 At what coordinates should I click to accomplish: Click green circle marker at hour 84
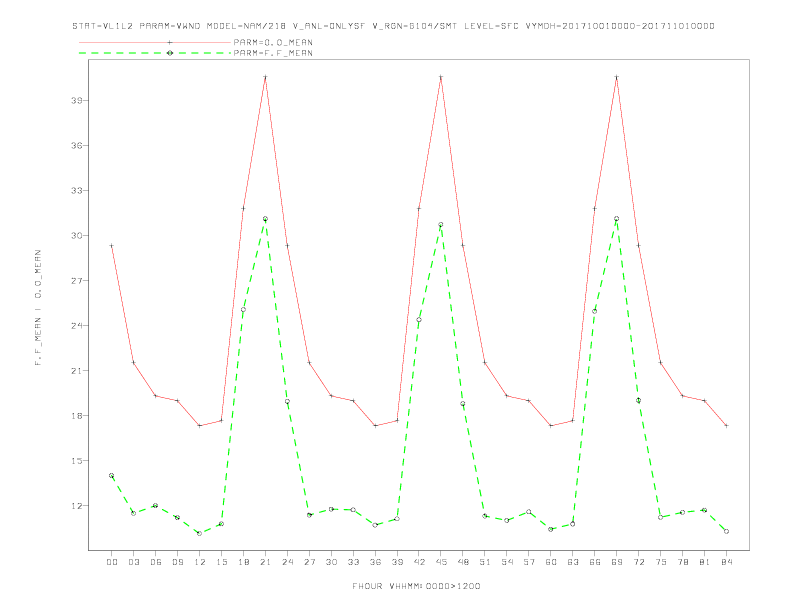click(726, 531)
